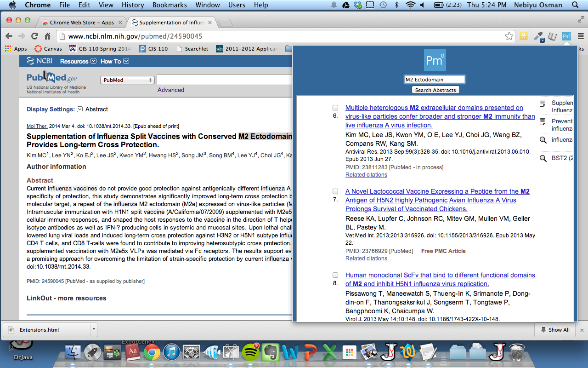Open the Chrome hamburger menu
588x368 pixels.
581,36
